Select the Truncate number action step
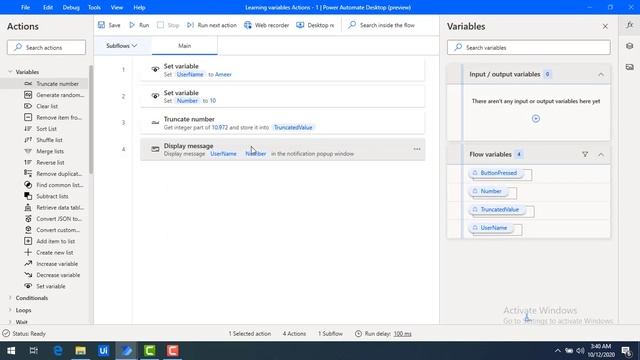The height and width of the screenshot is (360, 640). click(282, 123)
